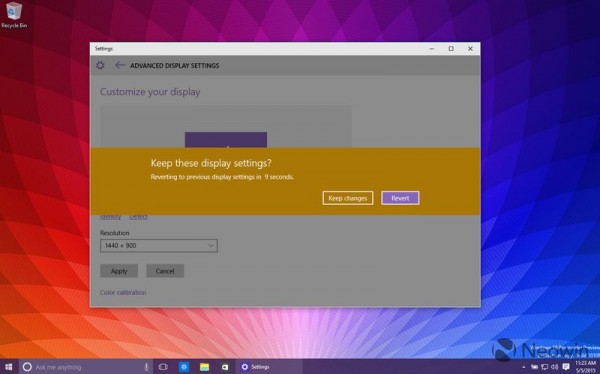Activate the Cortana microphone icon

[146, 367]
